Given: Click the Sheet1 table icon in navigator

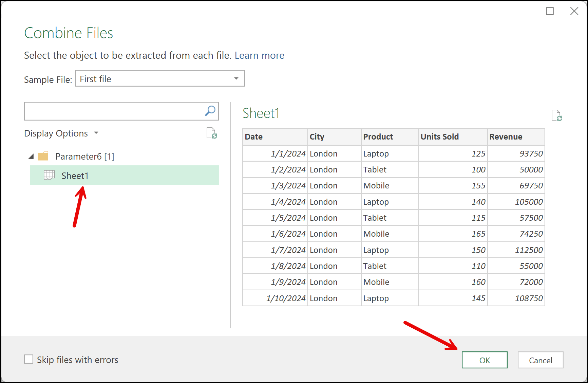Looking at the screenshot, I should (49, 175).
